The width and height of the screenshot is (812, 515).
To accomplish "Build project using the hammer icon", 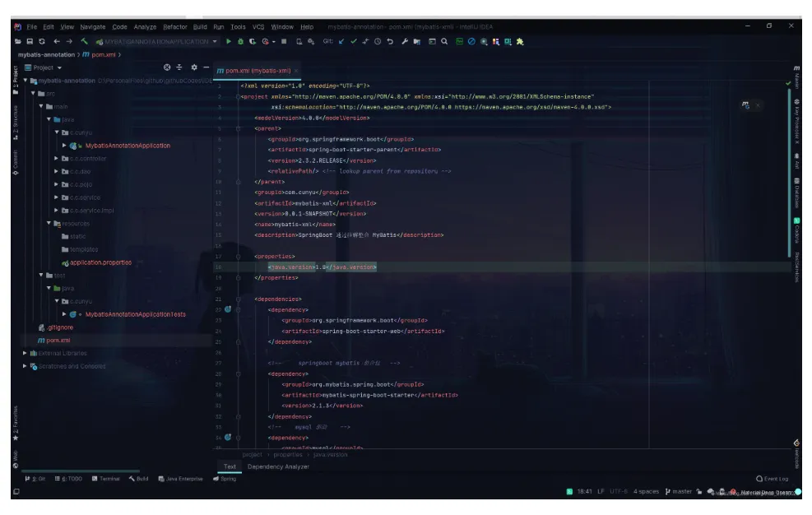I will pyautogui.click(x=84, y=41).
